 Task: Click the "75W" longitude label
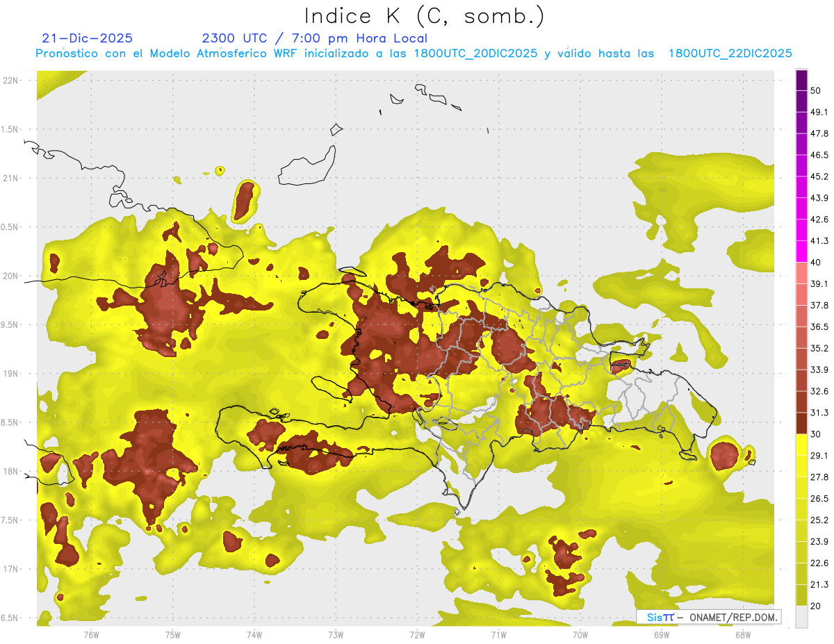(x=173, y=634)
